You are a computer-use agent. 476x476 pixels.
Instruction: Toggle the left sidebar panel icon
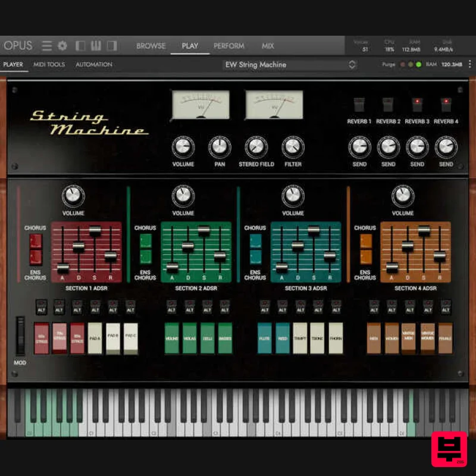coord(80,46)
